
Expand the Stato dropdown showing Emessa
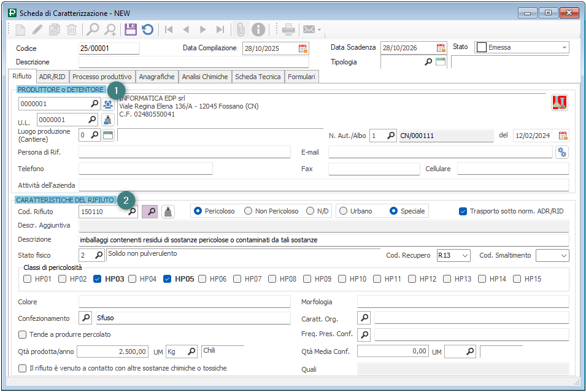564,47
